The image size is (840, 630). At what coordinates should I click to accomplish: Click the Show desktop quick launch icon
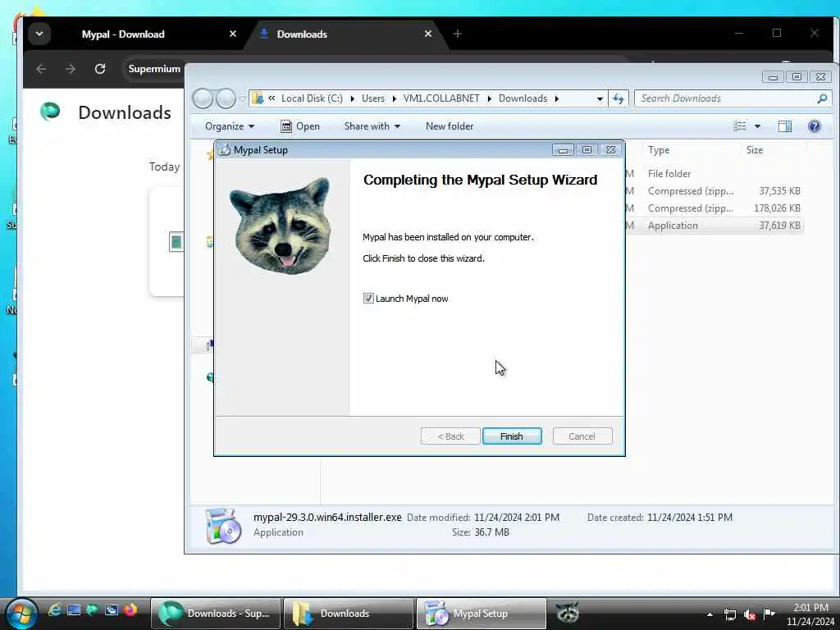coord(73,610)
